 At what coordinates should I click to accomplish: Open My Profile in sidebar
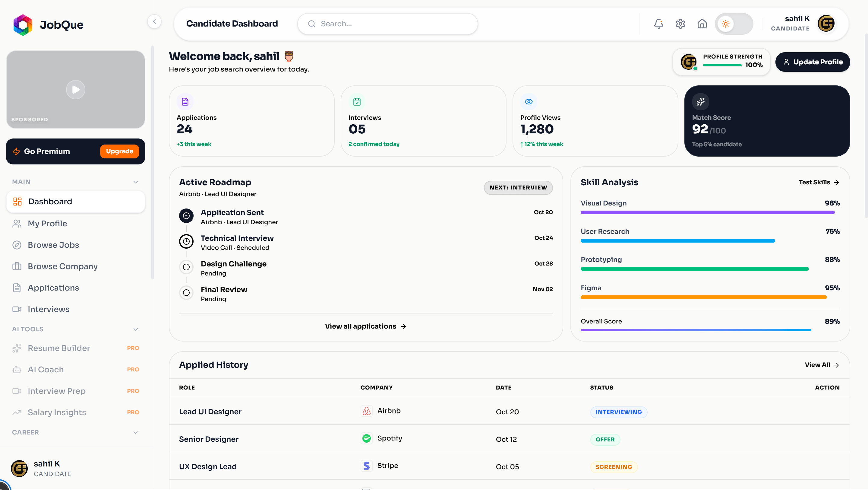(x=76, y=224)
